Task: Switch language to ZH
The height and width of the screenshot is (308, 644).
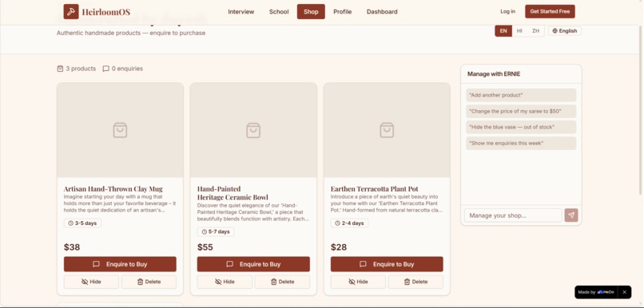Action: point(535,31)
